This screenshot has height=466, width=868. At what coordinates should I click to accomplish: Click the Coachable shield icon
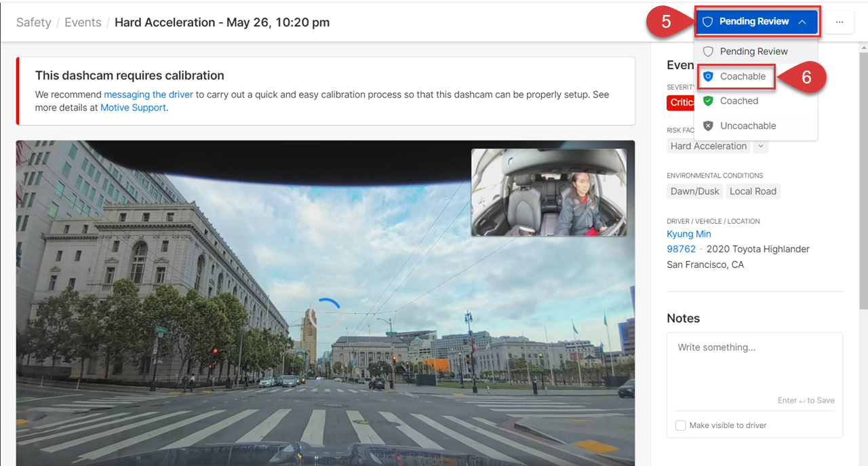(x=708, y=77)
